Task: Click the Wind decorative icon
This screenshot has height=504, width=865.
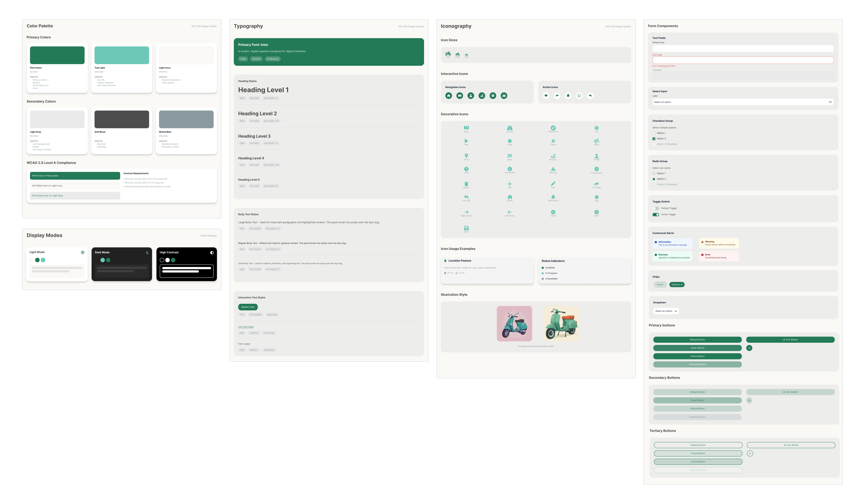Action: point(597,141)
